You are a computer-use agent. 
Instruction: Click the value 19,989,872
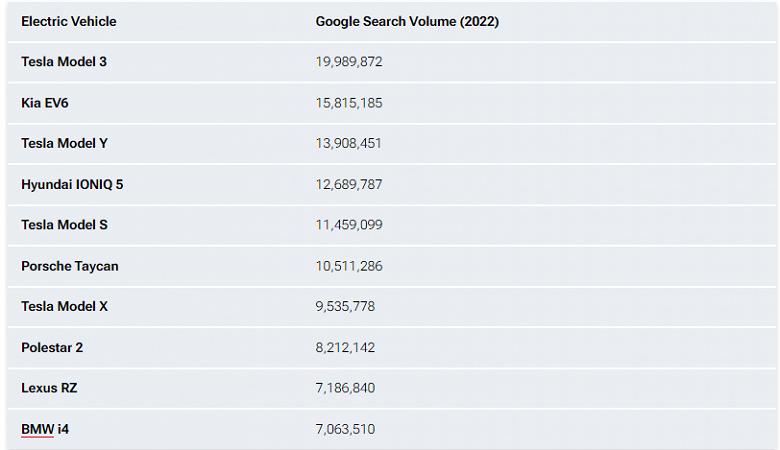349,62
